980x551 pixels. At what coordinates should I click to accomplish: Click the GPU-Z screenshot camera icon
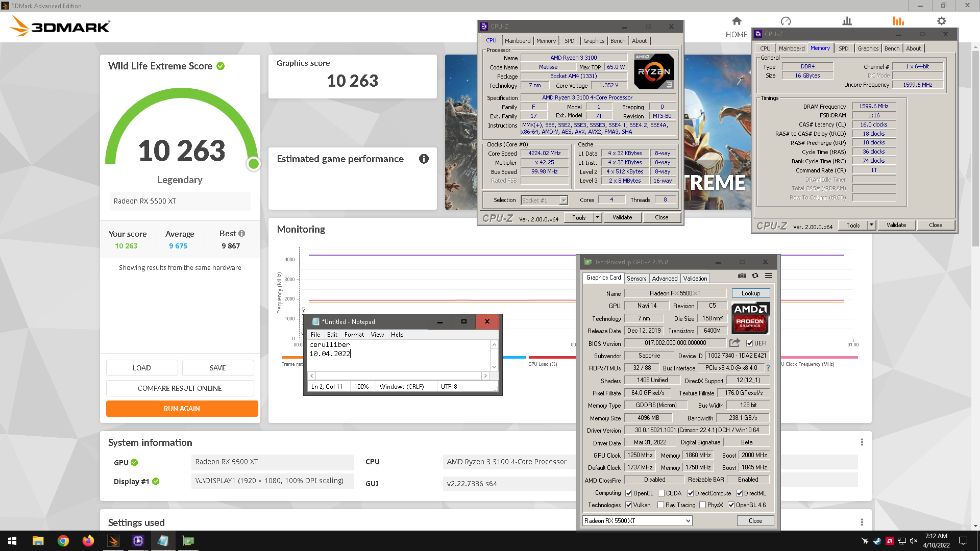click(742, 275)
